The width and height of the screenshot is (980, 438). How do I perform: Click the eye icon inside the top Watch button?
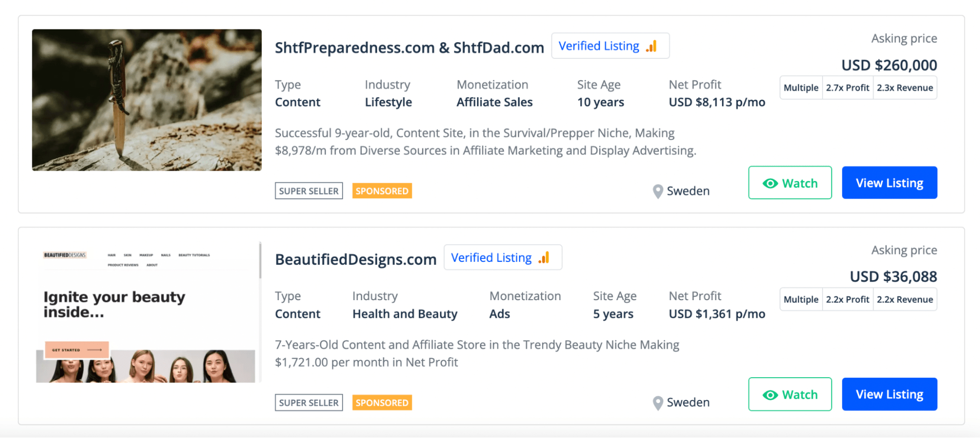pos(770,182)
